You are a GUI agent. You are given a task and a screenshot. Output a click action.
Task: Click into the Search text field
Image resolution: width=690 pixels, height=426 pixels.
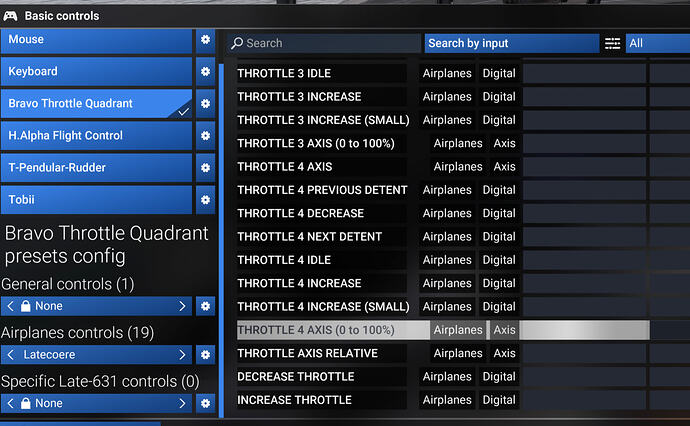point(324,43)
